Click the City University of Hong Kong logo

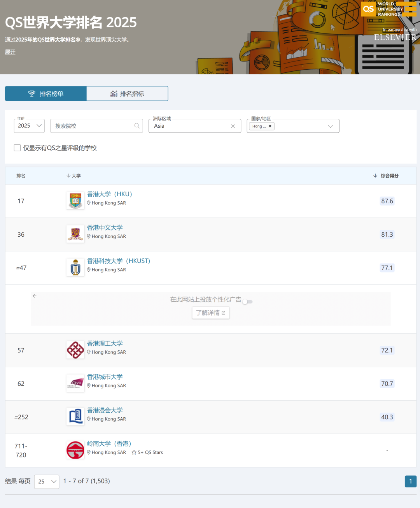75,383
